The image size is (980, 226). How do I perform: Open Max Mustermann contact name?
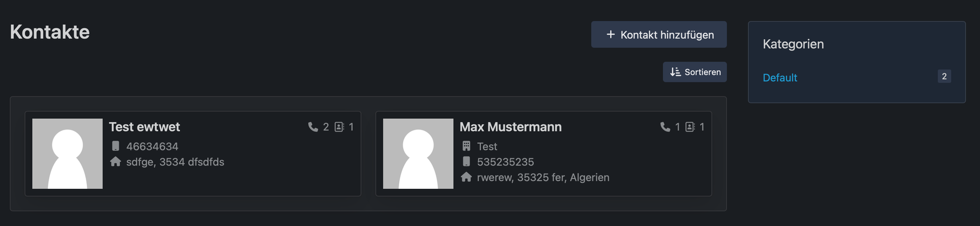(x=510, y=127)
